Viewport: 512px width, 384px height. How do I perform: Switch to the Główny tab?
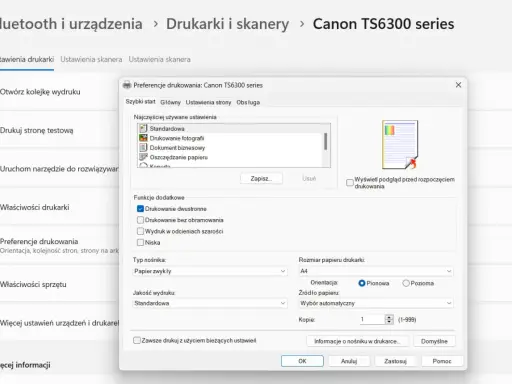tap(170, 102)
